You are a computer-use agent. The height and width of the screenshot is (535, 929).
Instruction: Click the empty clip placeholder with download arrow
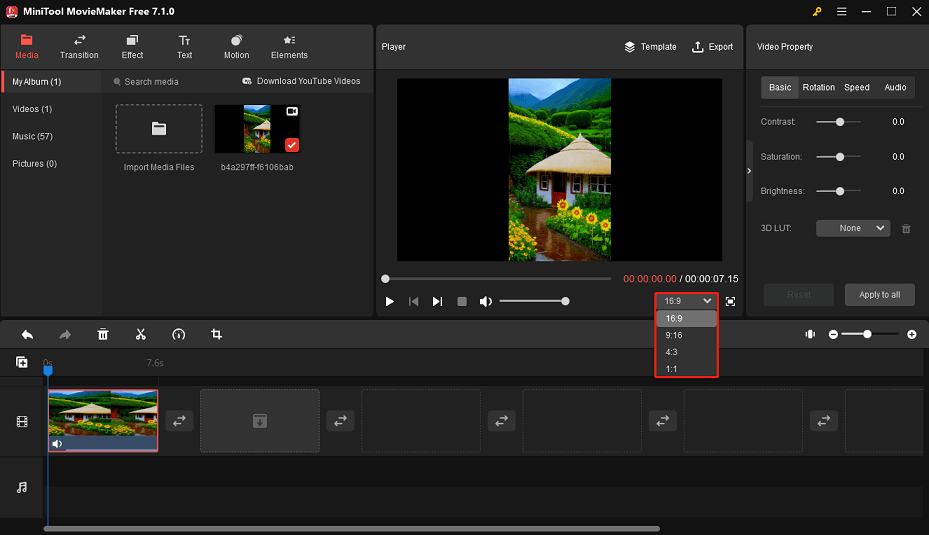pyautogui.click(x=260, y=421)
